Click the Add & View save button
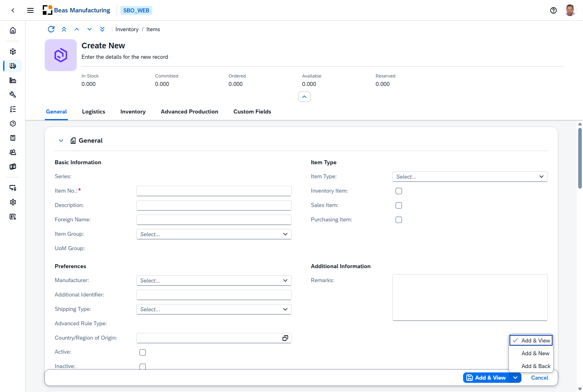The height and width of the screenshot is (392, 583). click(x=486, y=378)
